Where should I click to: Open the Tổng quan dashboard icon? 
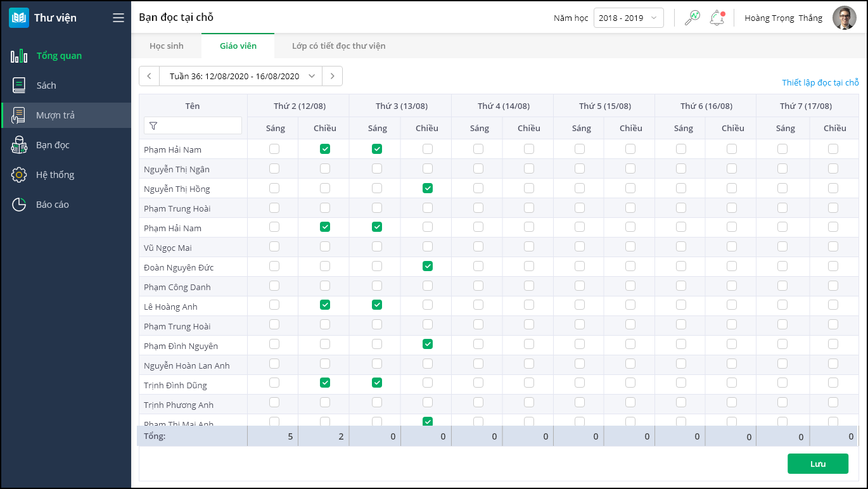click(19, 56)
